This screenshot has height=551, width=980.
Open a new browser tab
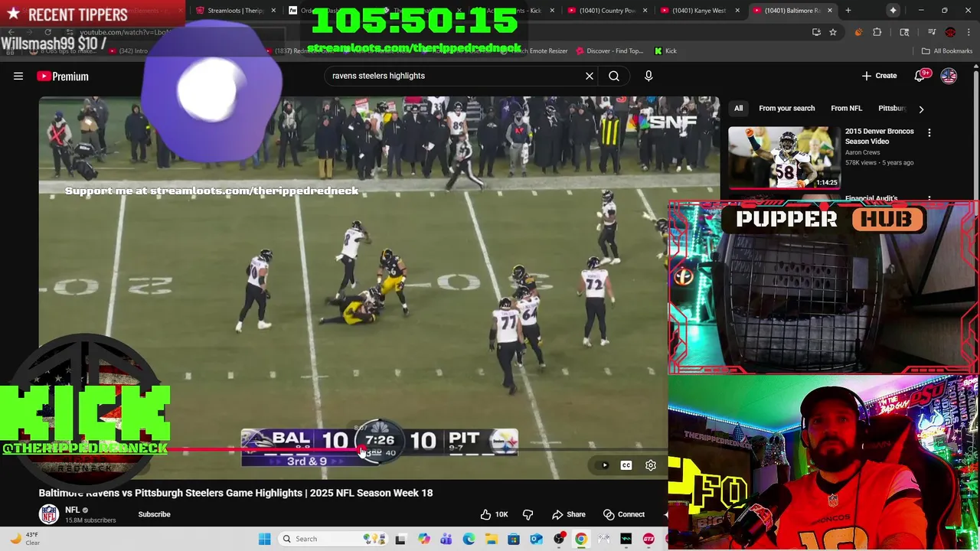848,11
